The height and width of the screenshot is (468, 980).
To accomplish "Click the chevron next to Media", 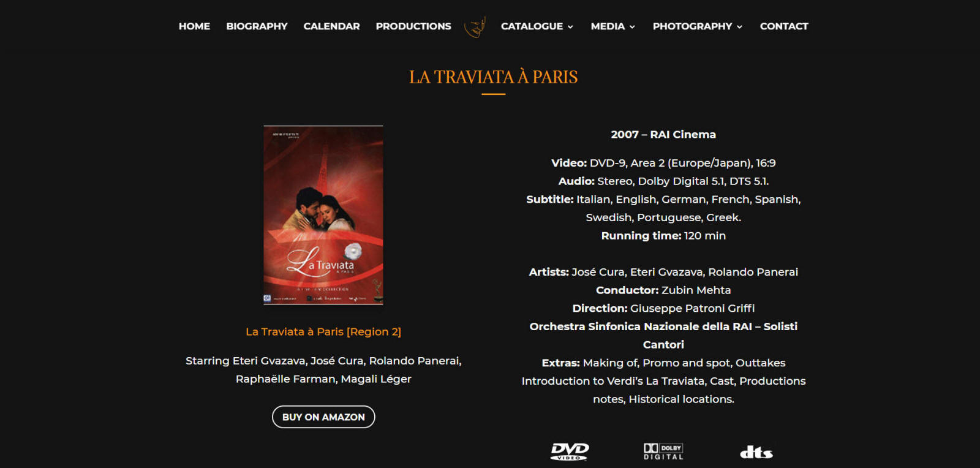I will point(632,27).
